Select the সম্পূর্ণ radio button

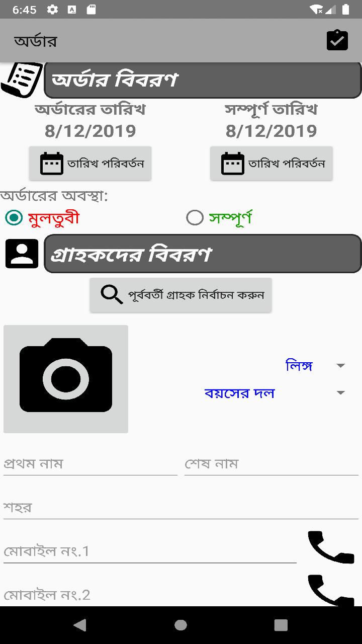pos(195,218)
